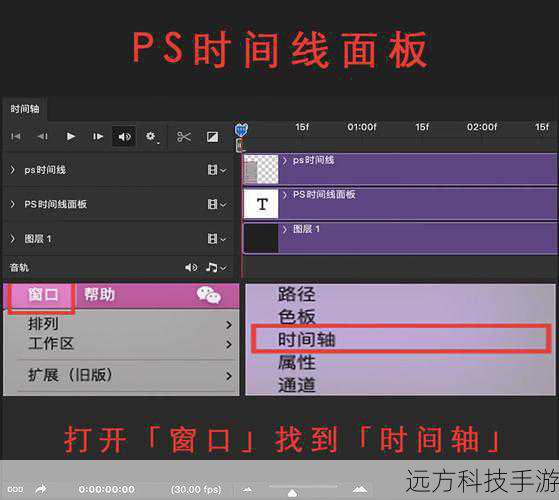Click the 02:00f ruler mark
This screenshot has width=559, height=500.
(482, 127)
